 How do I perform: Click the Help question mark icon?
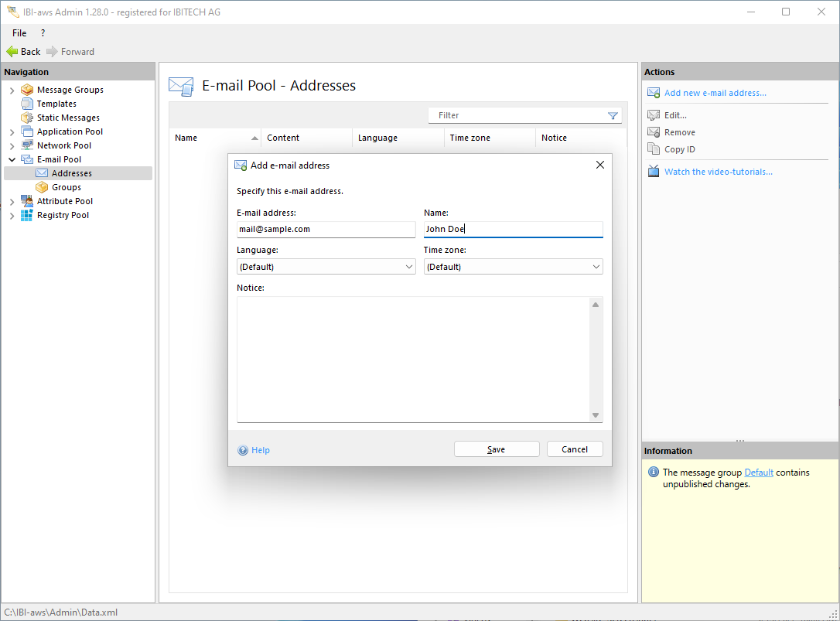[243, 450]
